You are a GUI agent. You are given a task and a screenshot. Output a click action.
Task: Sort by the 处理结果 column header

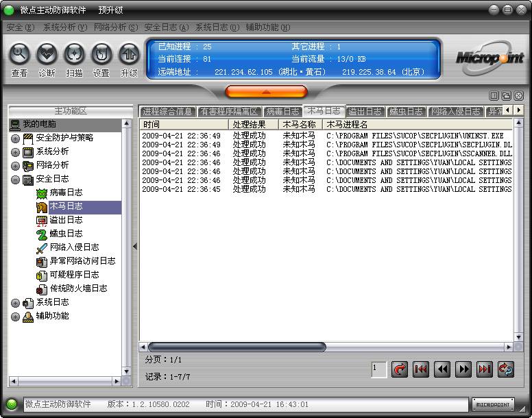[x=254, y=125]
